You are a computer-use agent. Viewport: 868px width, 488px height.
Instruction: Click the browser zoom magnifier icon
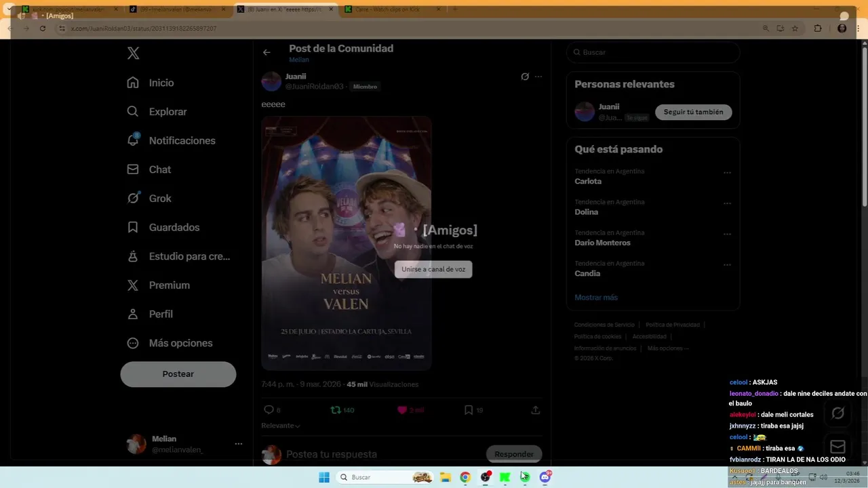click(766, 28)
